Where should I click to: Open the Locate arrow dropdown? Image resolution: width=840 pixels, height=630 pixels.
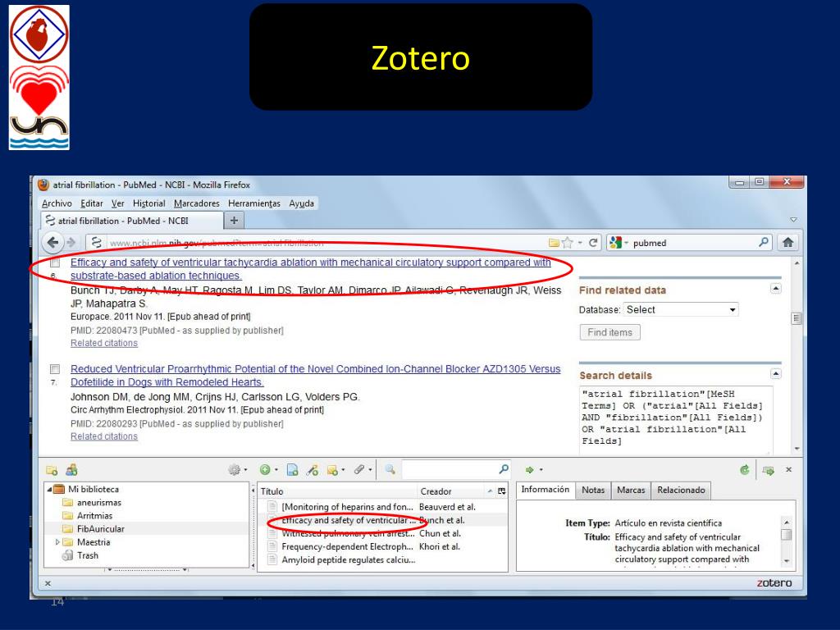click(541, 470)
